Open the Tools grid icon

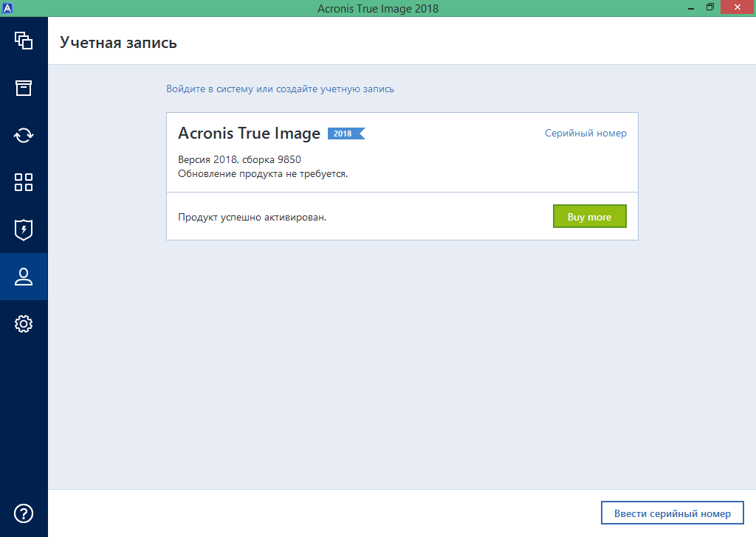(24, 182)
